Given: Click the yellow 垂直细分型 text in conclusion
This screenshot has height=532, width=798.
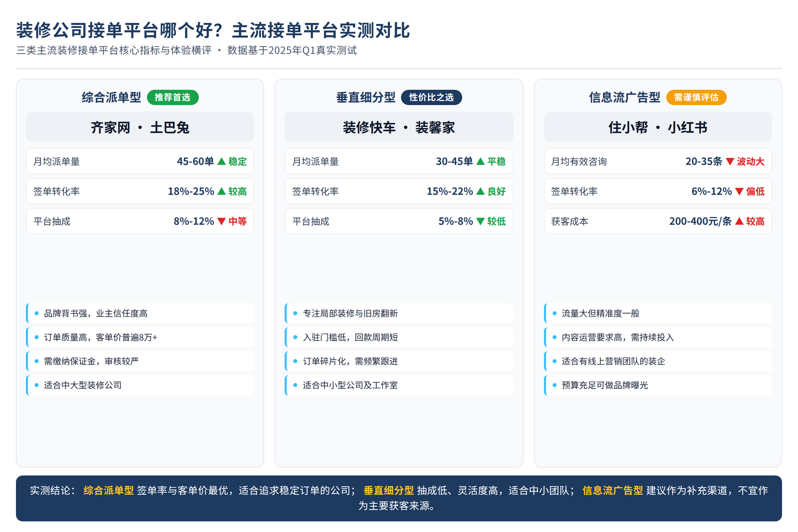Looking at the screenshot, I should click(x=388, y=490).
